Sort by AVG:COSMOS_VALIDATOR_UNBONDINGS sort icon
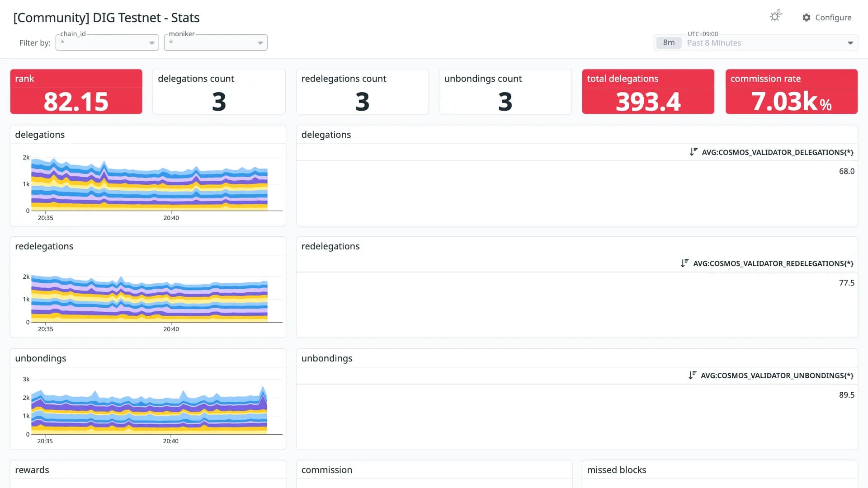 click(x=693, y=375)
